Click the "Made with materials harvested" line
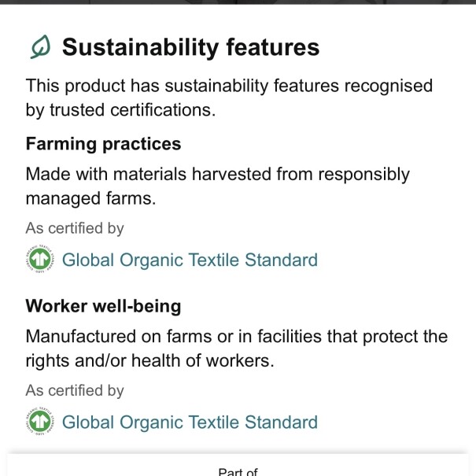 tap(217, 174)
